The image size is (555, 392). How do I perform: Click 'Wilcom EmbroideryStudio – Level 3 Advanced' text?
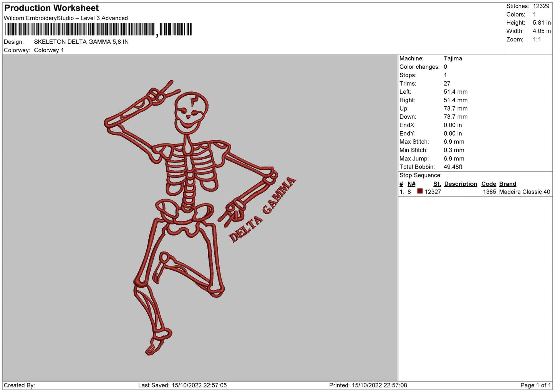coord(66,18)
